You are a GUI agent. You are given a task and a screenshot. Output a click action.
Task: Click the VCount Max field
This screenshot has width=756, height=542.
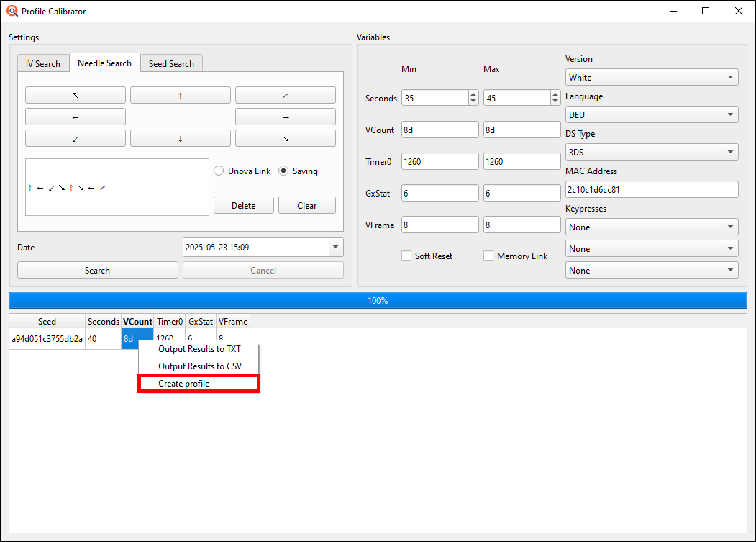522,130
